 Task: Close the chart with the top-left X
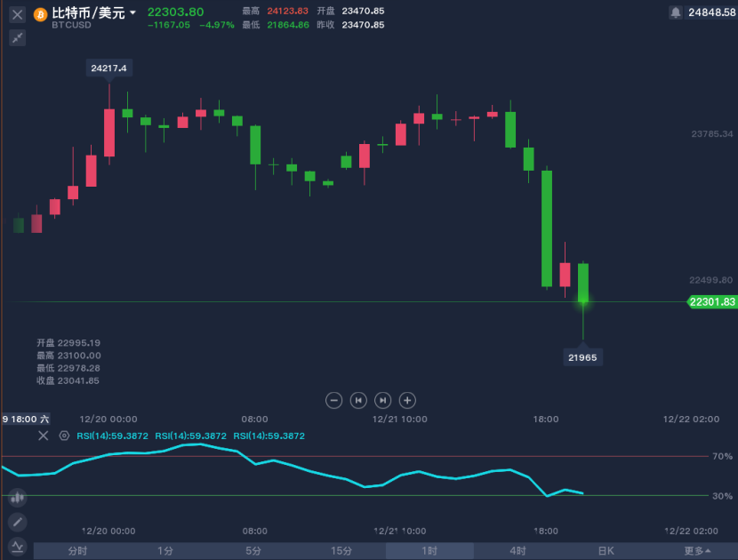[x=18, y=14]
